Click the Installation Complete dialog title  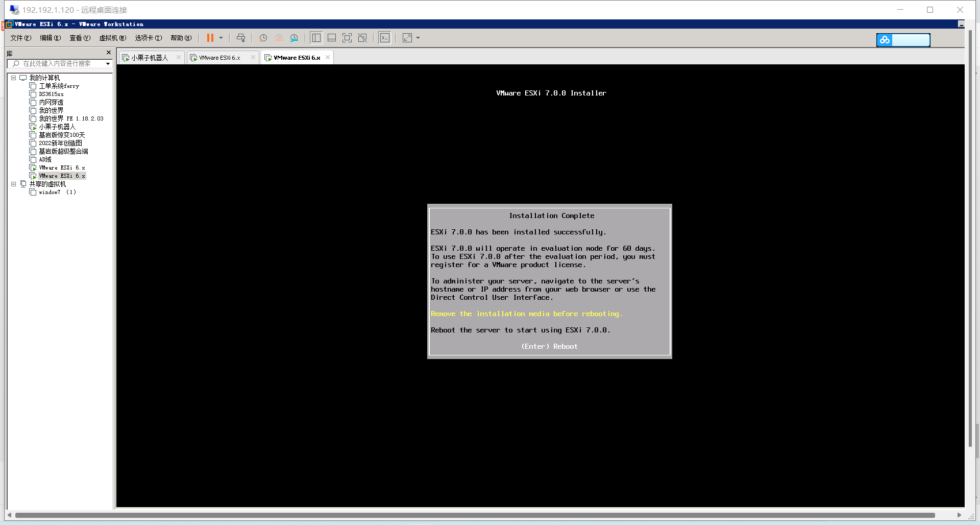coord(551,216)
